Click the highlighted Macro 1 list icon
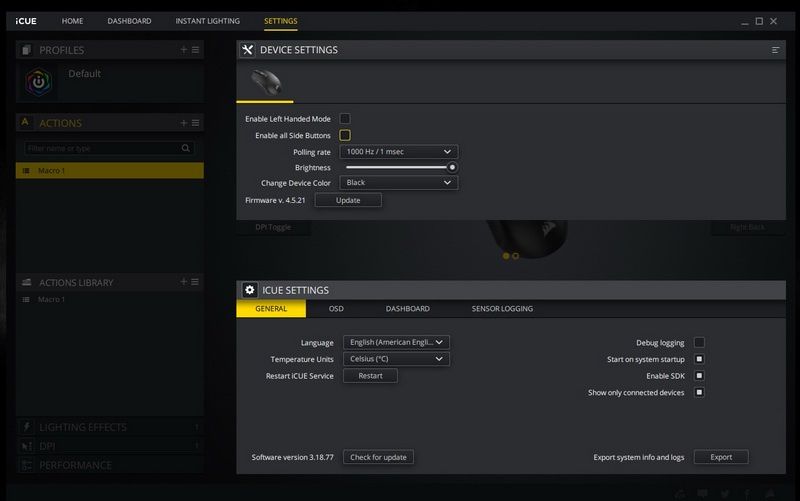 [26, 170]
